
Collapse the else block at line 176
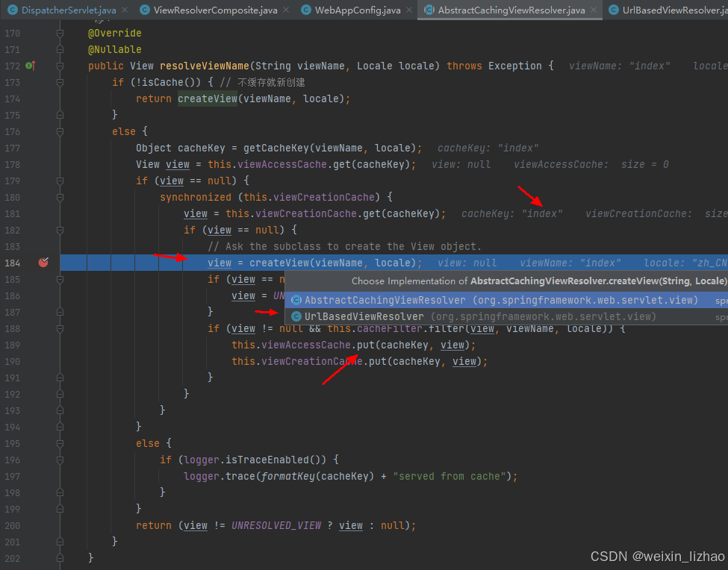pyautogui.click(x=60, y=132)
